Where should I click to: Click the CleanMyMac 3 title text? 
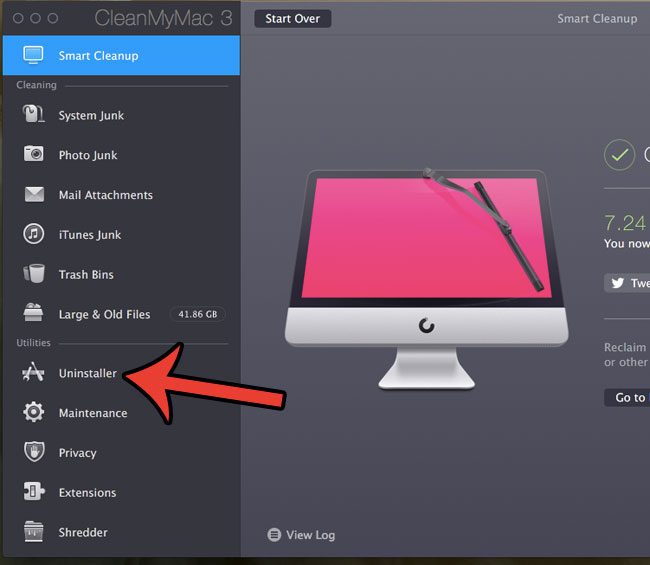coord(163,18)
